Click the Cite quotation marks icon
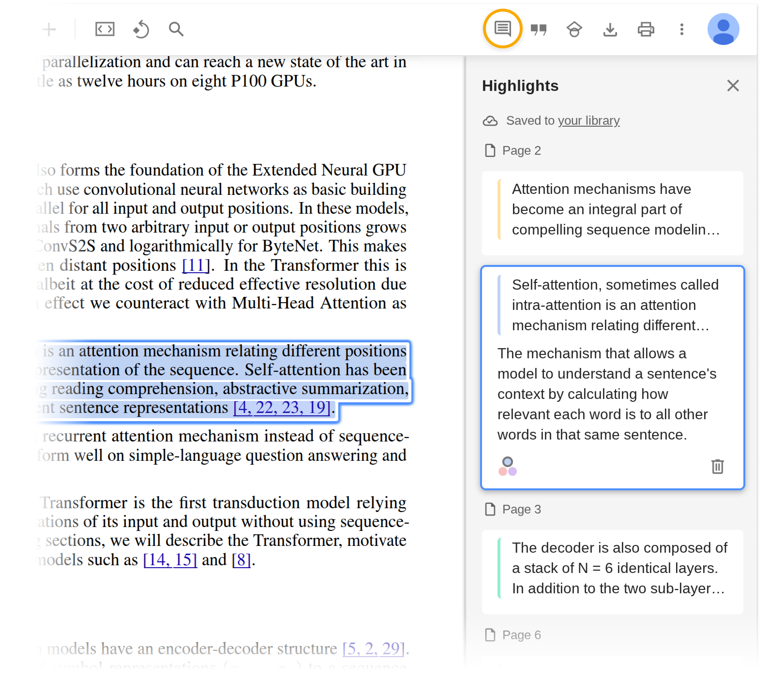 539,29
